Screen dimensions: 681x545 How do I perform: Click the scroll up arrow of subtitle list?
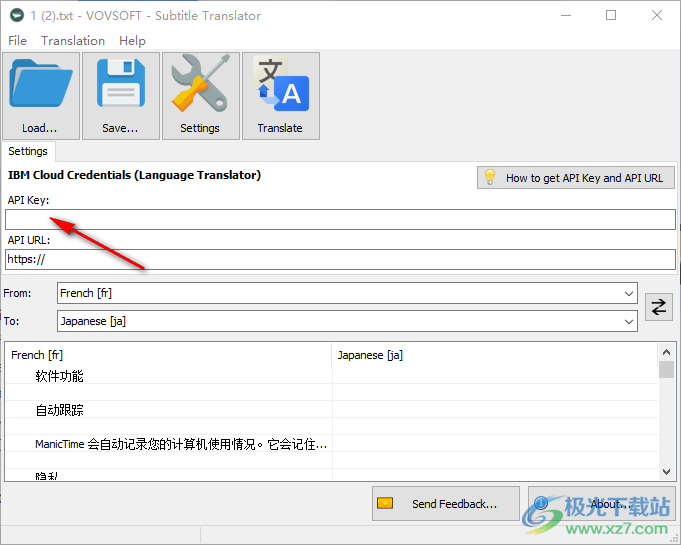666,352
